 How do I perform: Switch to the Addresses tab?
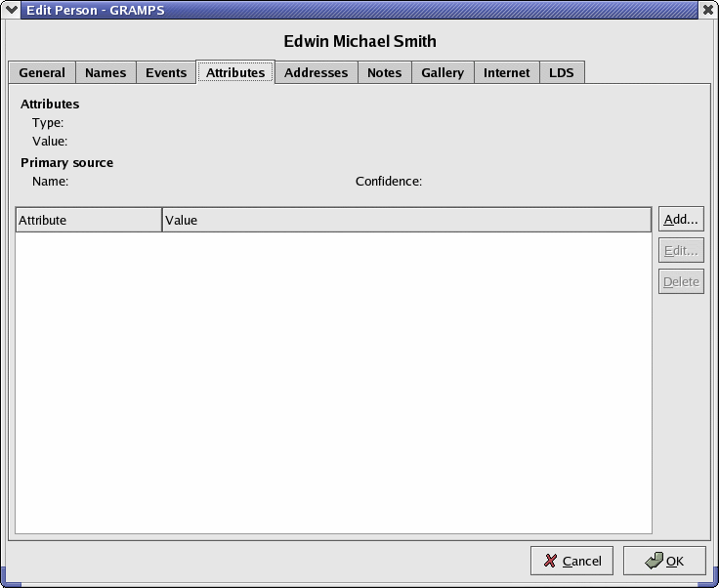[x=316, y=72]
